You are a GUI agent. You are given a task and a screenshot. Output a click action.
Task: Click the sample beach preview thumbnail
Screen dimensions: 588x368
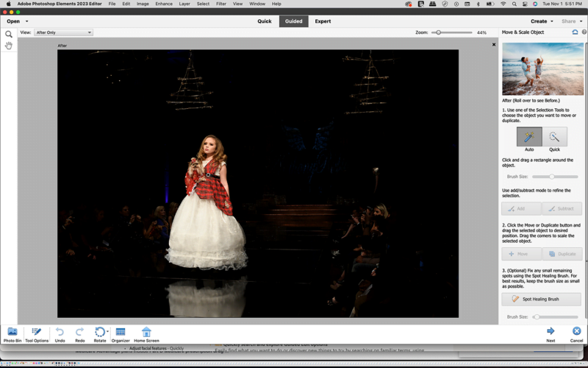click(542, 68)
